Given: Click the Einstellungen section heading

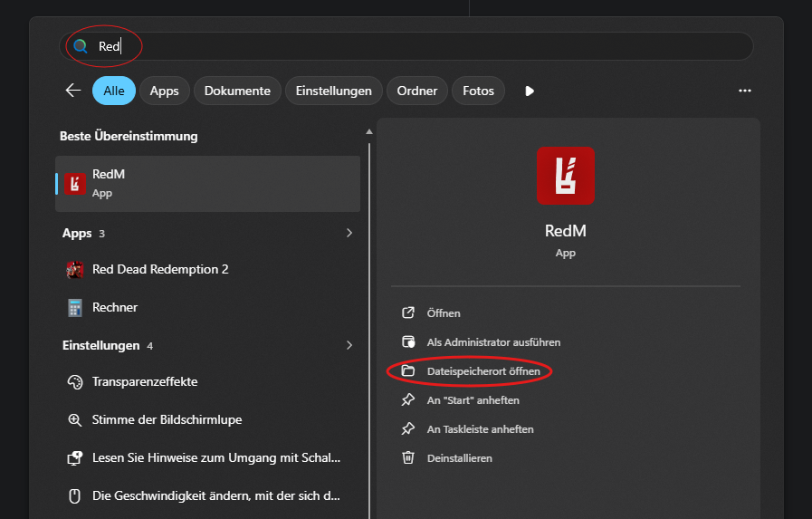Looking at the screenshot, I should (x=101, y=345).
